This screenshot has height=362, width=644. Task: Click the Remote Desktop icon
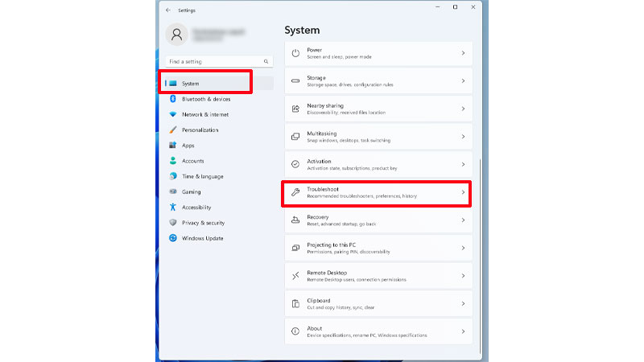coord(295,276)
